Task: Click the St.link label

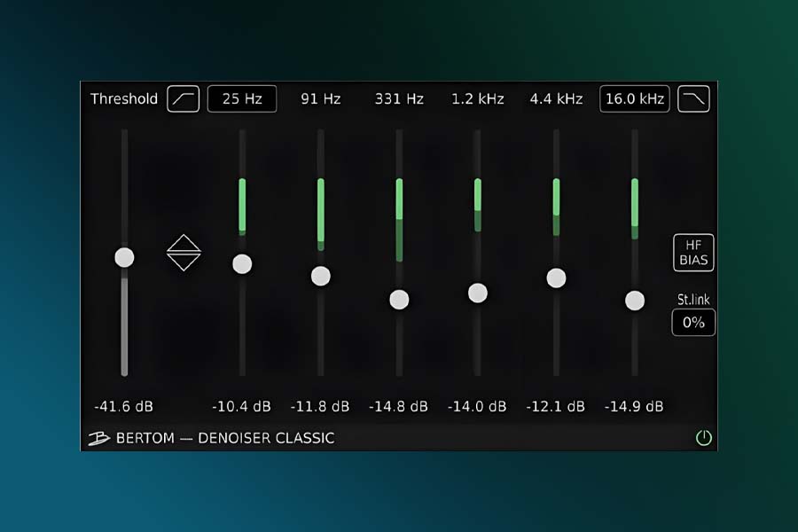Action: point(693,300)
